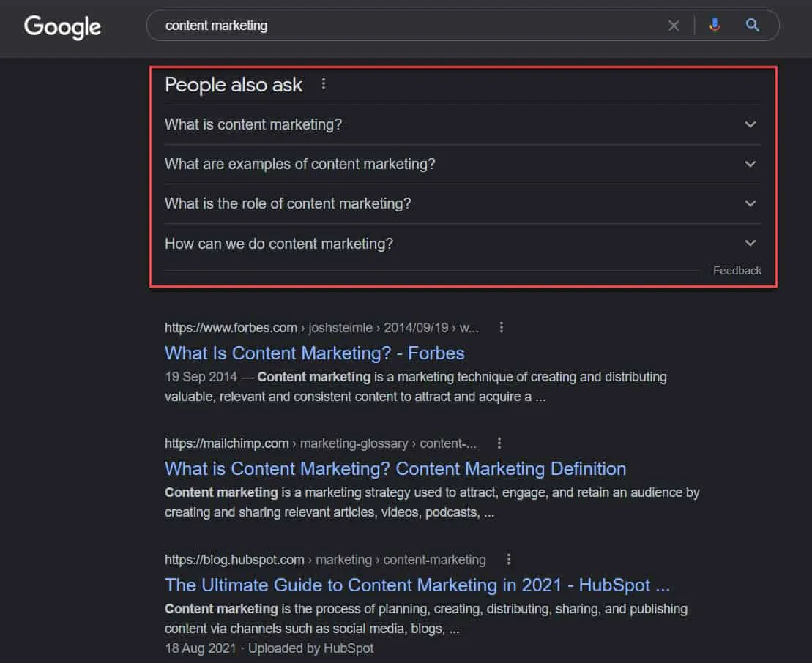Open three-dot menu beside Mailchimp result

click(x=499, y=443)
